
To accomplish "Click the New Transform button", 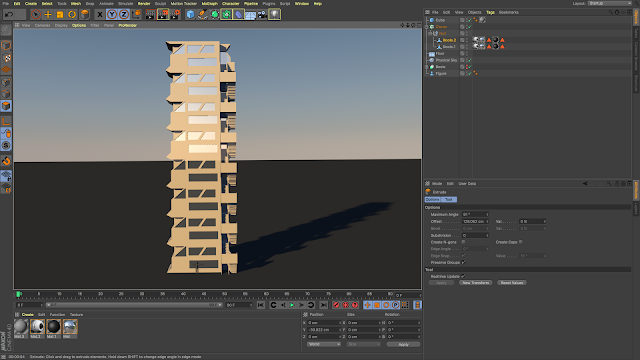I will [476, 282].
